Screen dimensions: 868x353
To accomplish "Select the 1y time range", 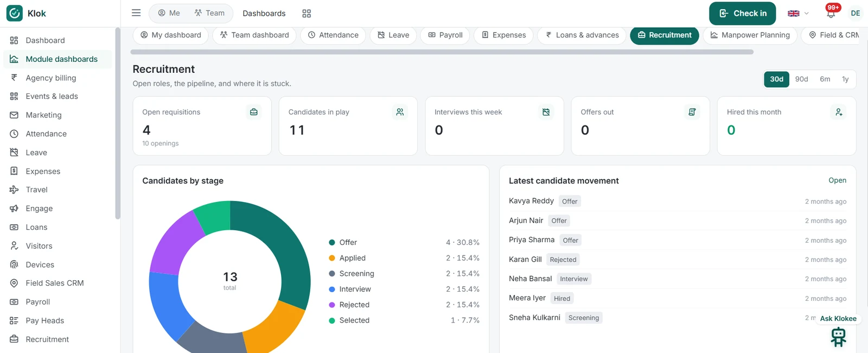I will point(845,79).
